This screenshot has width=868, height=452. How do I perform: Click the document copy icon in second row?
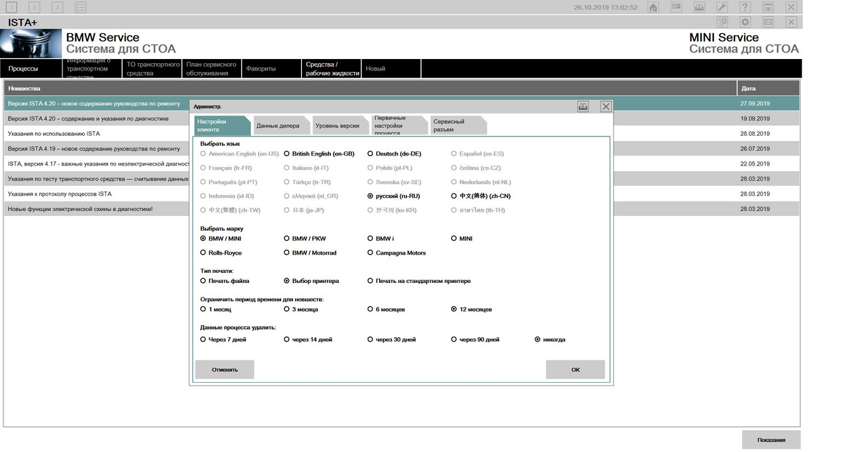[722, 22]
